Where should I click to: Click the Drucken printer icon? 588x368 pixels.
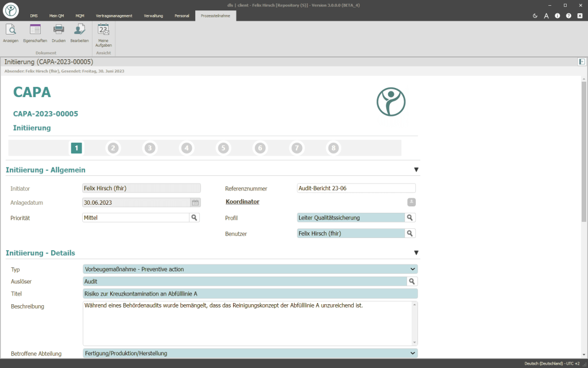59,29
